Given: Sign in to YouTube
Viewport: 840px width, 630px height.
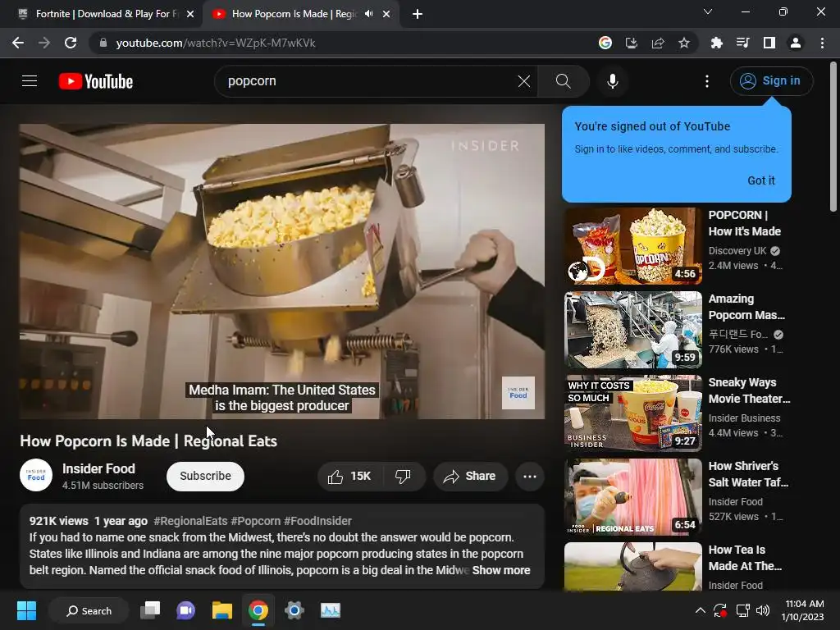Looking at the screenshot, I should coord(771,81).
